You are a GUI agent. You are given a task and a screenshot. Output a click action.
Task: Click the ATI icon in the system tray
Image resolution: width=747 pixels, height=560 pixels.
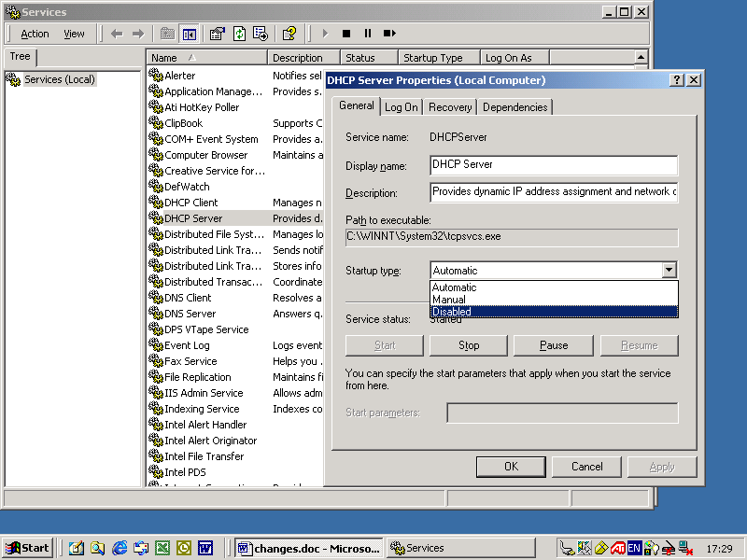[618, 548]
